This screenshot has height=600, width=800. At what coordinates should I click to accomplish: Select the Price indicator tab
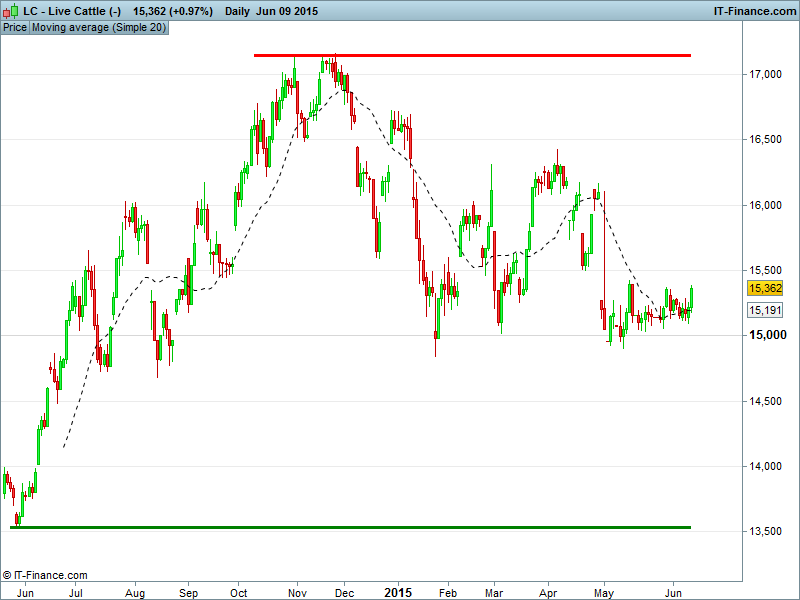click(x=15, y=28)
